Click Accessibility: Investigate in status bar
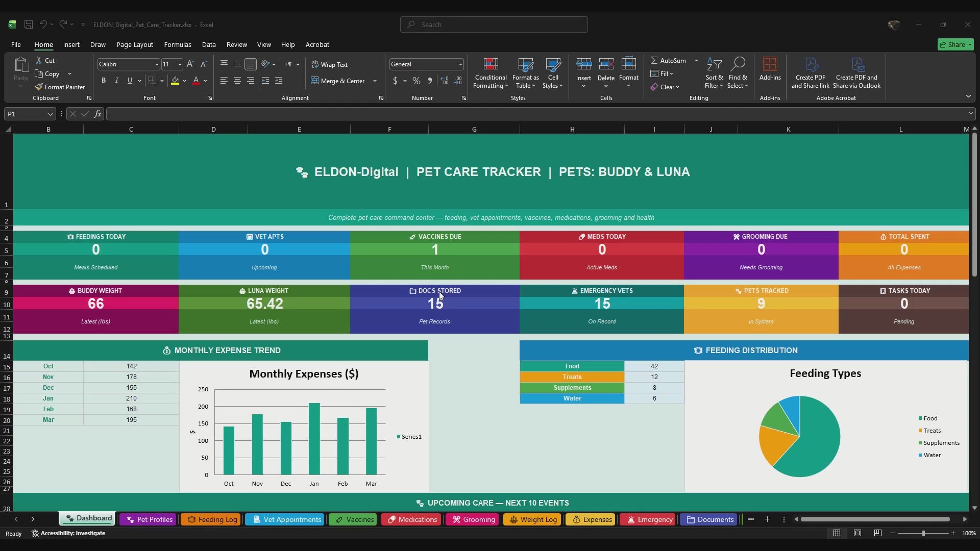This screenshot has width=980, height=551. 68,533
